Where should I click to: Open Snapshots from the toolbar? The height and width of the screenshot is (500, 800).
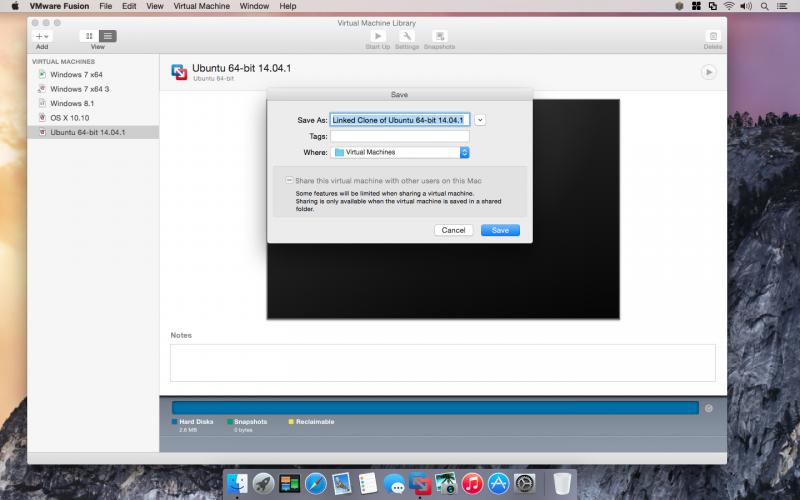coord(439,36)
